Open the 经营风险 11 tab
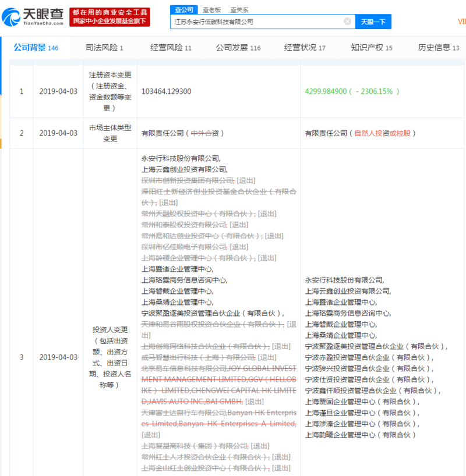Image resolution: width=466 pixels, height=476 pixels. pos(171,48)
